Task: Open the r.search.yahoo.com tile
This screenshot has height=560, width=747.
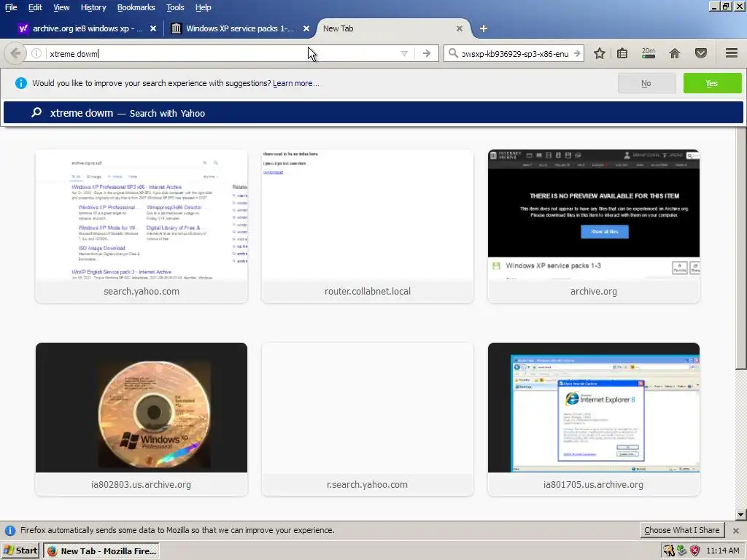Action: point(368,419)
